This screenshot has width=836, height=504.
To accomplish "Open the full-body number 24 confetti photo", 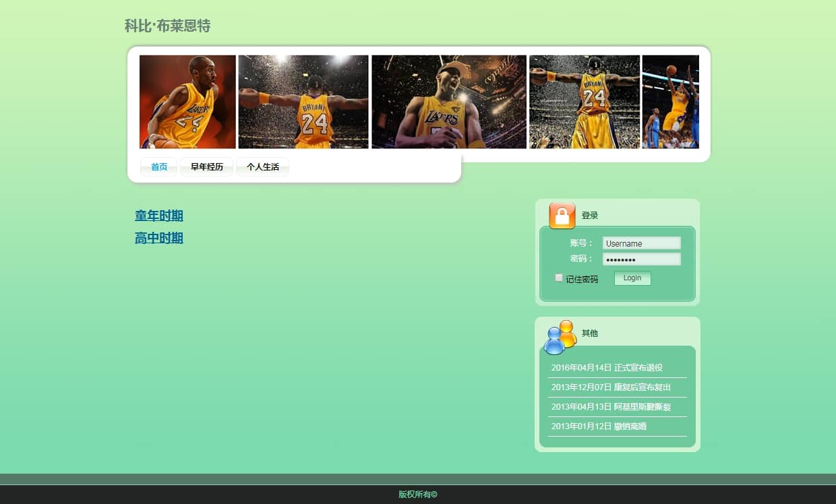I will pyautogui.click(x=584, y=102).
